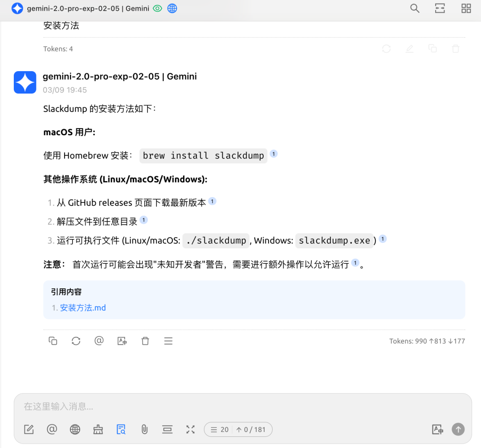Image resolution: width=481 pixels, height=448 pixels.
Task: Open the citation badge after "解压文件到任意目录"
Action: pyautogui.click(x=143, y=220)
